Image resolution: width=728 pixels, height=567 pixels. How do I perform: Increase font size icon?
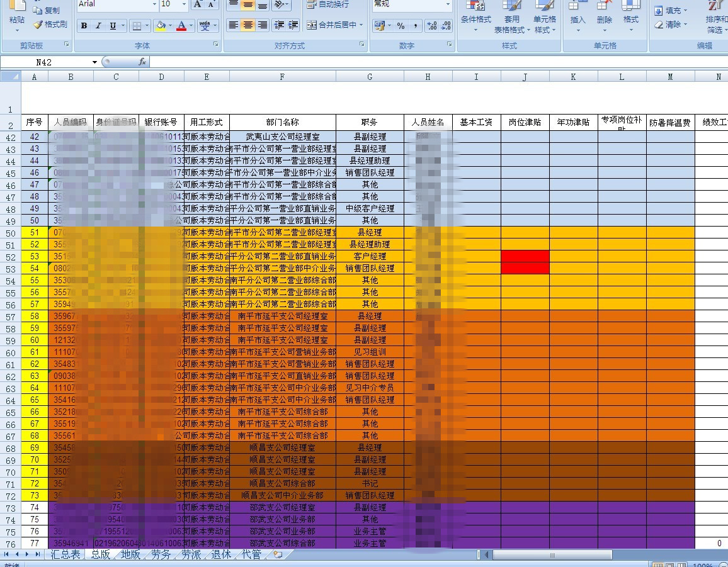(x=198, y=4)
